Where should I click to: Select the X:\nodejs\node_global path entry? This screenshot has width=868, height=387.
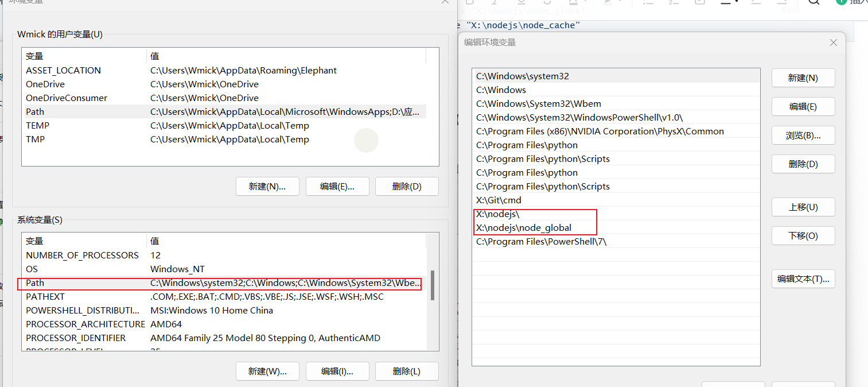[x=616, y=228]
